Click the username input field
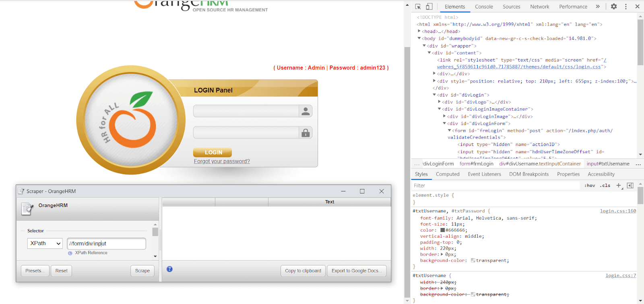This screenshot has width=644, height=304. tap(246, 111)
